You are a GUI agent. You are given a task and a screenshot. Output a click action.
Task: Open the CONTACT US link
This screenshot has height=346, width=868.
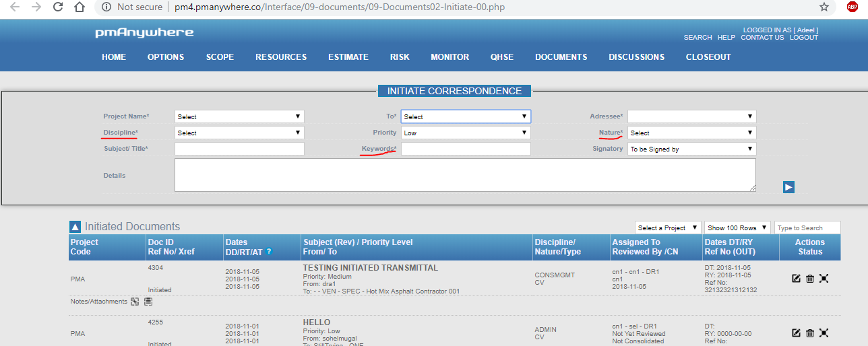click(x=762, y=38)
